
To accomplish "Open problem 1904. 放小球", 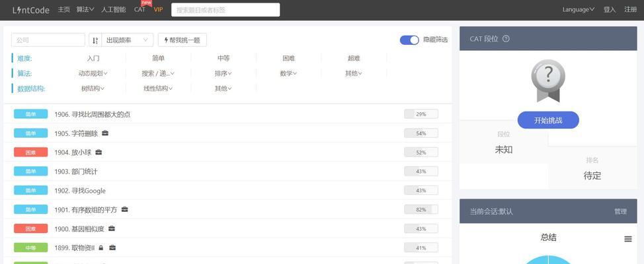I will pos(73,152).
